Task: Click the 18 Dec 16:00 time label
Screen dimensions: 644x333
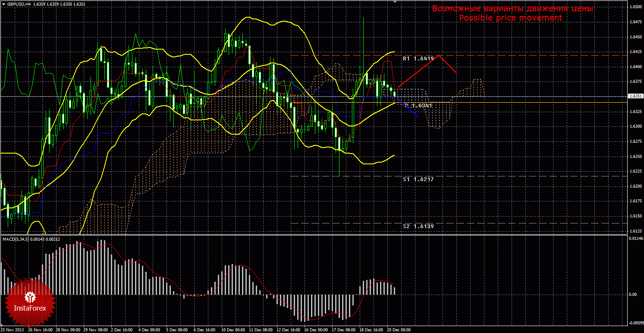Action: point(371,330)
